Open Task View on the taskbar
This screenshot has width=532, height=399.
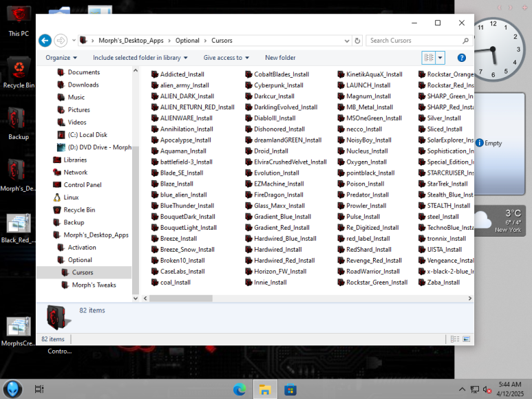coord(39,389)
